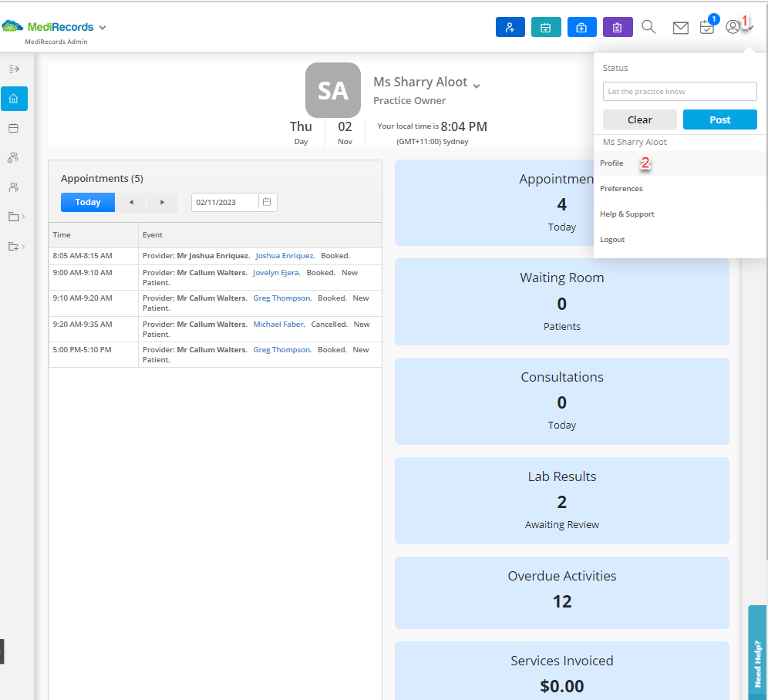This screenshot has height=700, width=768.
Task: Open Greg Thompson link in 5:00 PM appointment
Action: click(x=282, y=350)
